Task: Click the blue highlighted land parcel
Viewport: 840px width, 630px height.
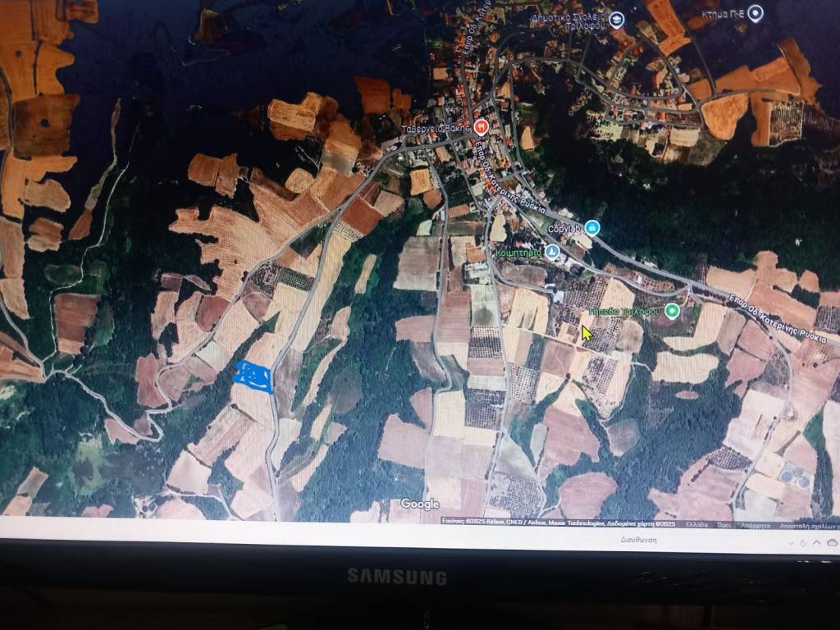Action: pyautogui.click(x=253, y=375)
